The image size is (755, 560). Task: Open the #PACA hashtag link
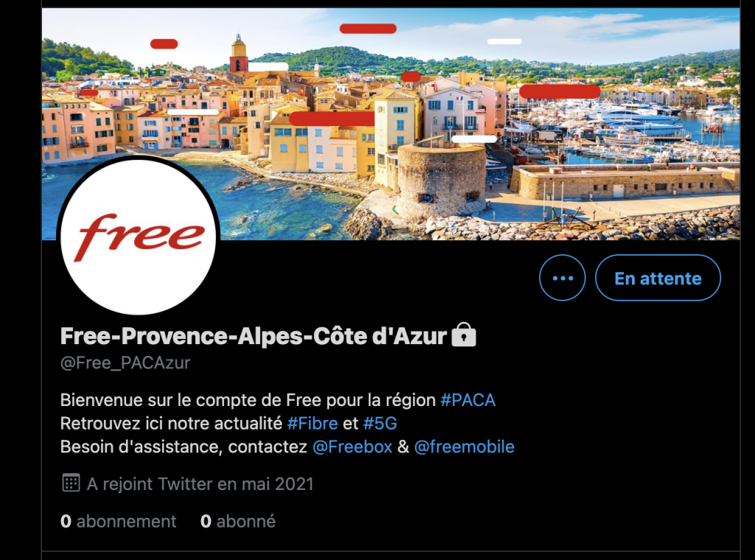click(467, 400)
